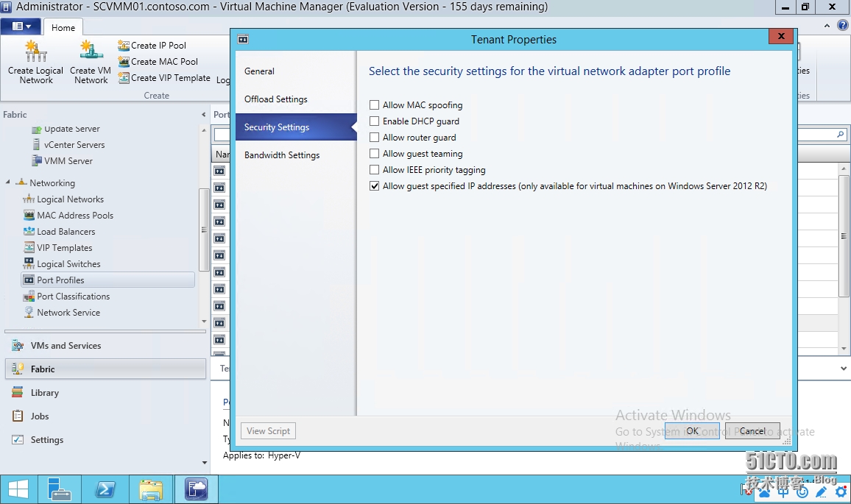
Task: Switch to the Fabric workspace
Action: pyautogui.click(x=106, y=369)
